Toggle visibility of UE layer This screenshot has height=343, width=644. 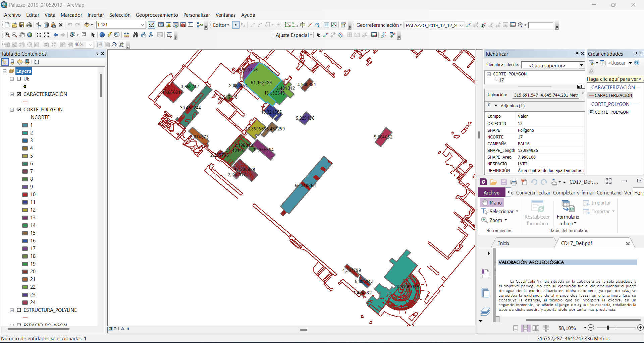click(19, 79)
